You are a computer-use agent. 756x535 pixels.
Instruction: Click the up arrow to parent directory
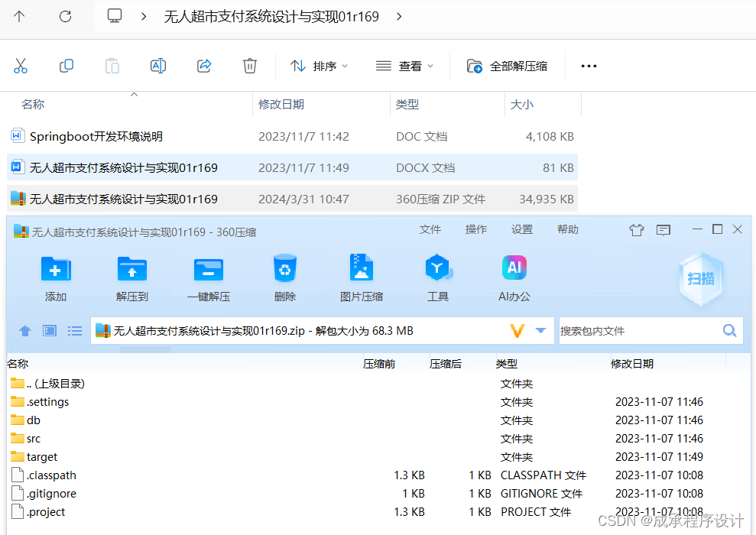(24, 330)
